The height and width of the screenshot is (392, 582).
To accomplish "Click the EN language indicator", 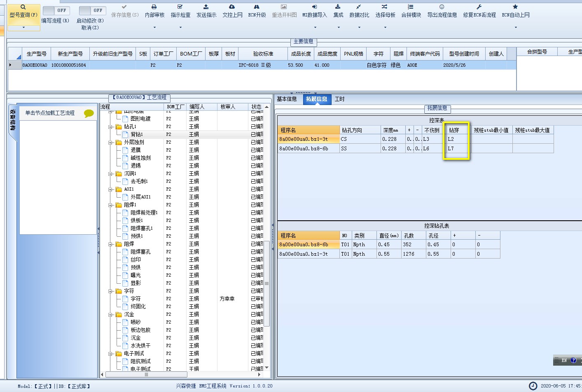I will click(564, 361).
